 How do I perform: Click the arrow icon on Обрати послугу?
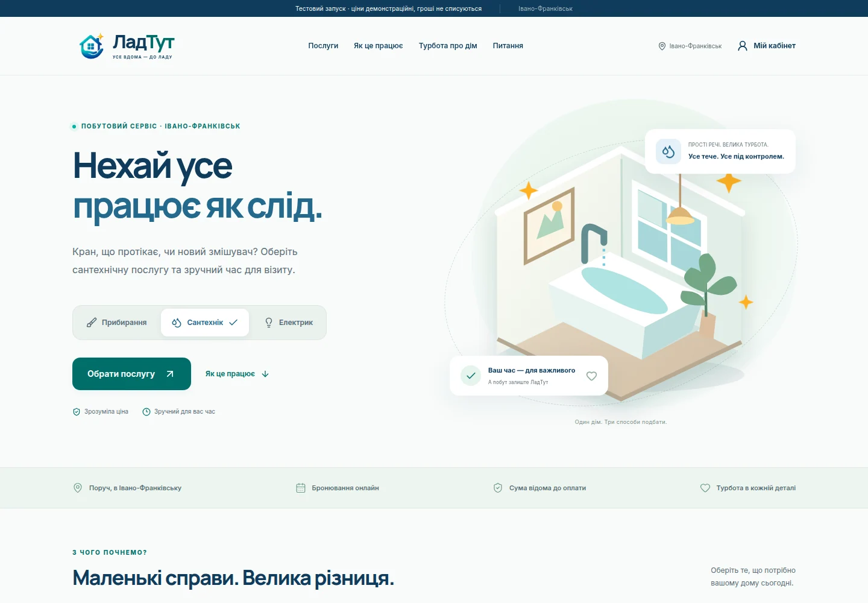pyautogui.click(x=170, y=374)
